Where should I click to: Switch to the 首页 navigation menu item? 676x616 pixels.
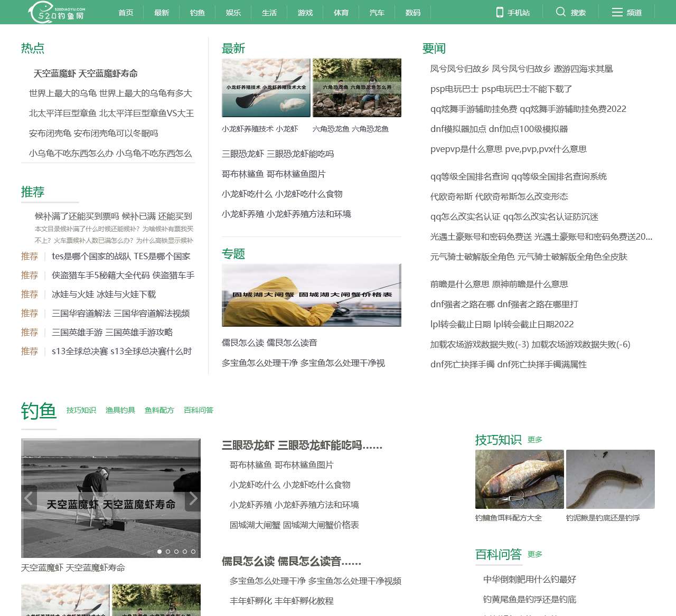point(126,12)
